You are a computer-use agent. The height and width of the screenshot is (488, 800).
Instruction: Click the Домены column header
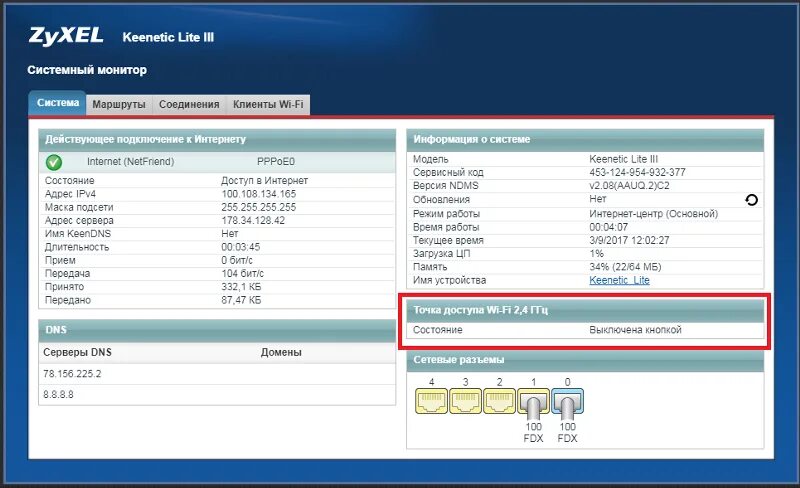[x=281, y=352]
